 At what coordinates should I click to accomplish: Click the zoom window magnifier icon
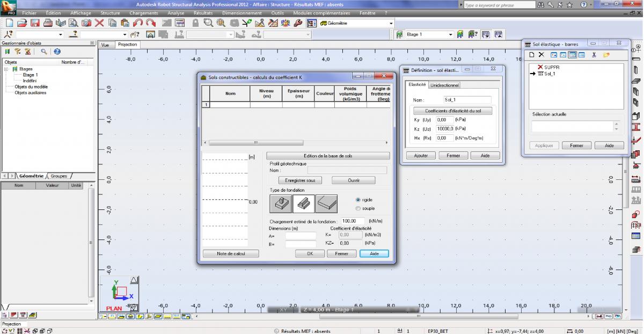[208, 23]
